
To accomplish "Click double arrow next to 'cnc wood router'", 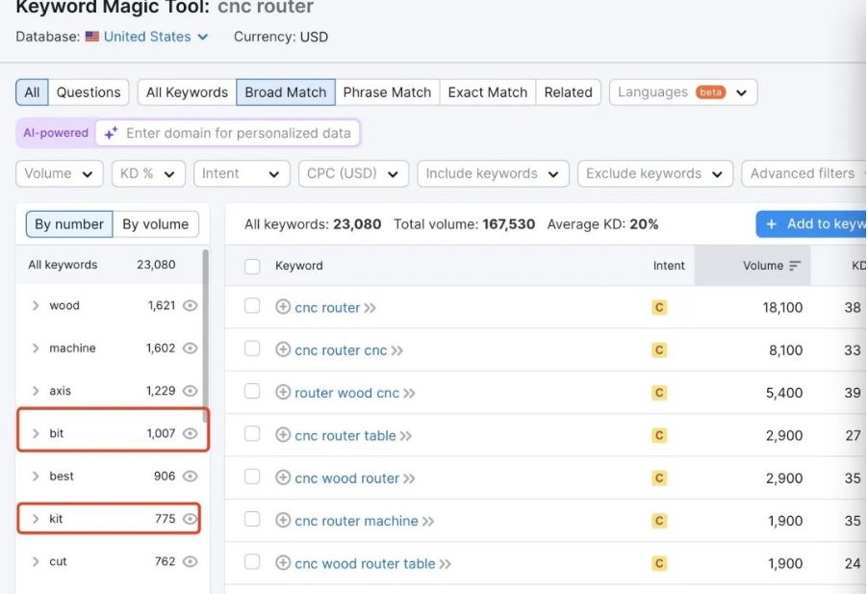I will [x=410, y=478].
